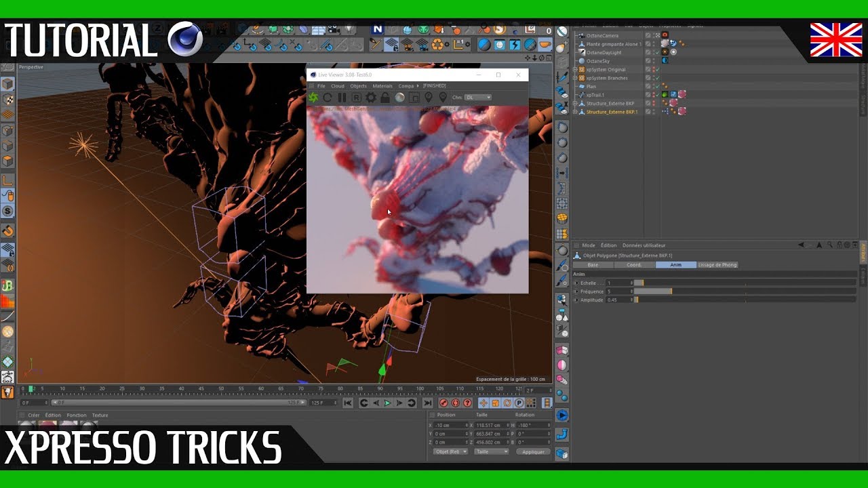Toggle the lock resolution padlock in Live Viewer
Screen dimensions: 868x488
[385, 98]
